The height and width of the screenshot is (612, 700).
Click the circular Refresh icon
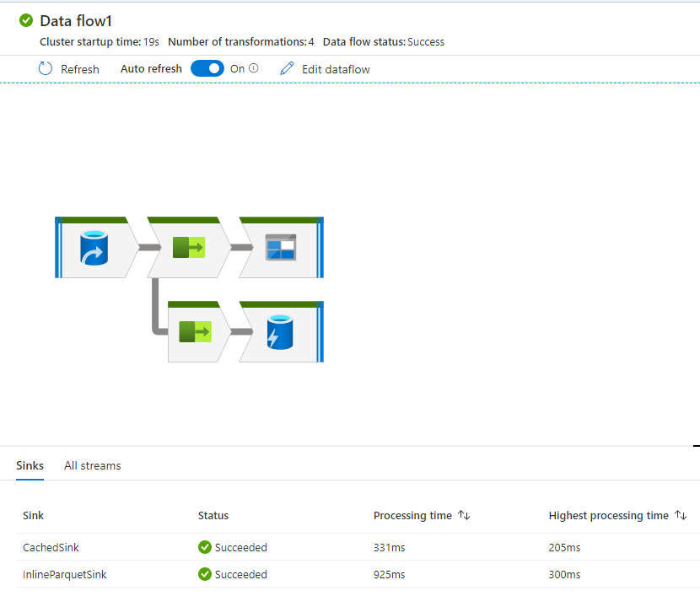coord(45,68)
